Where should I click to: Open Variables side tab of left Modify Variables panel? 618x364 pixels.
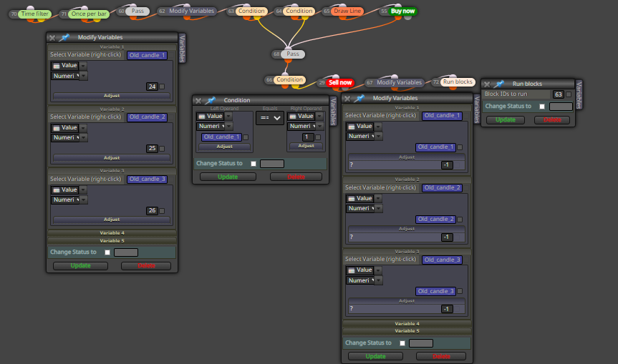tap(182, 48)
